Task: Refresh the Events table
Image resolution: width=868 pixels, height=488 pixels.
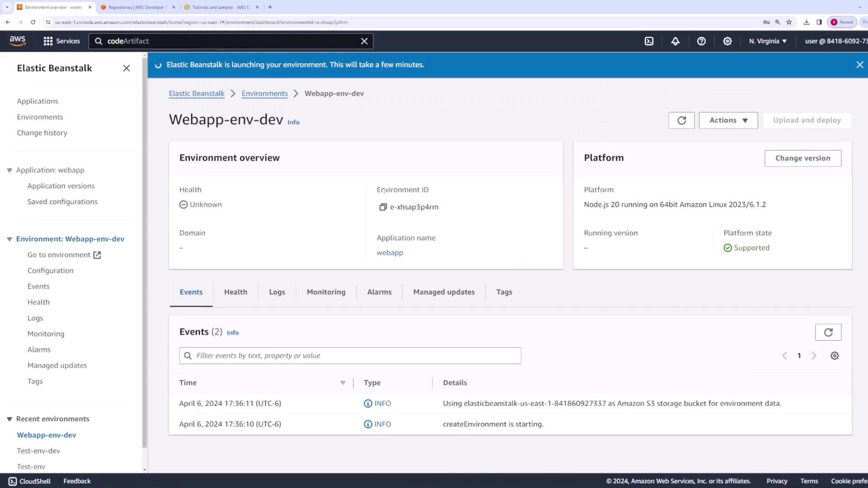Action: [828, 332]
